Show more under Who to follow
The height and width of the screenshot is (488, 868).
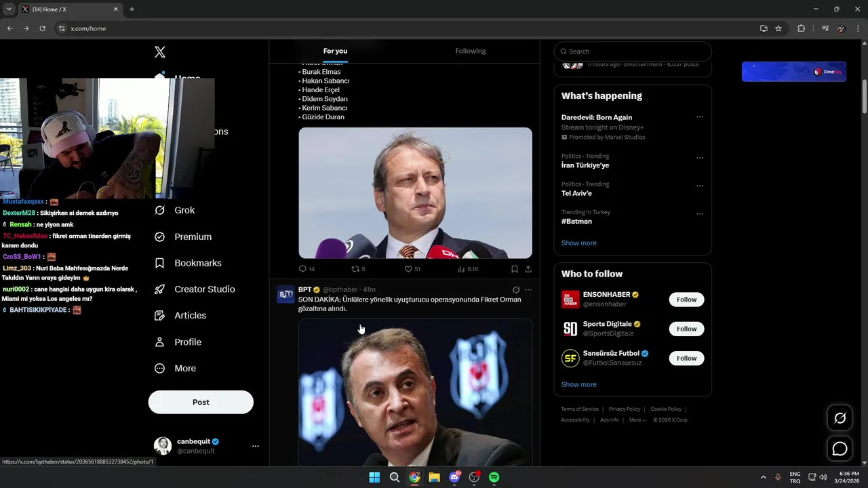[579, 384]
